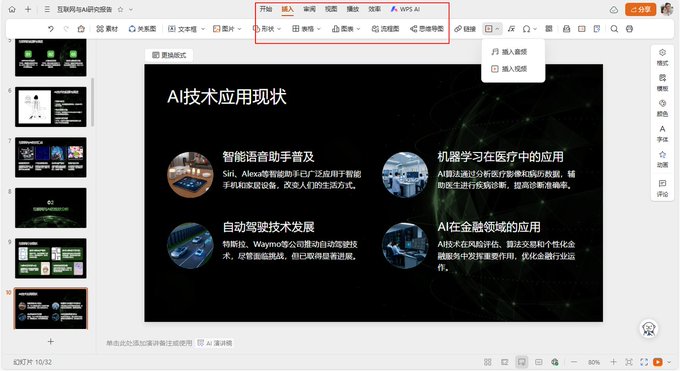Click the 关系图 toolbar icon
Viewport: 680px width, 371px height.
pyautogui.click(x=142, y=29)
